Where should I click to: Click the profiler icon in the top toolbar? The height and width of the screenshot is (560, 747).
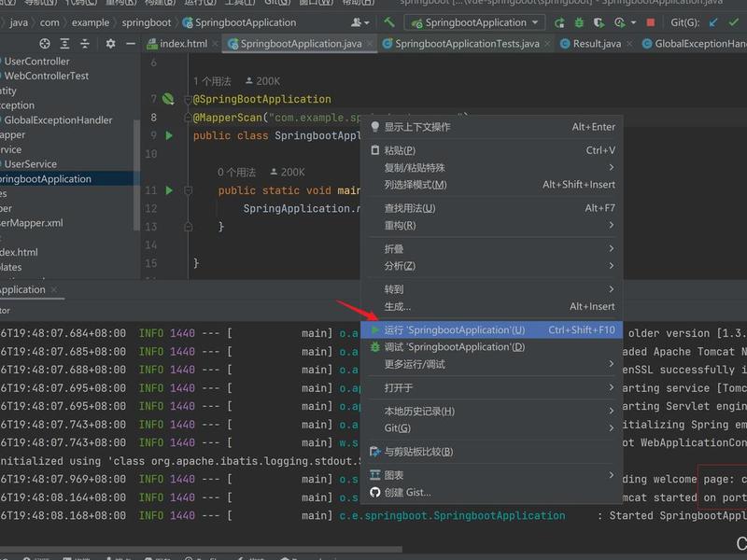[x=619, y=22]
